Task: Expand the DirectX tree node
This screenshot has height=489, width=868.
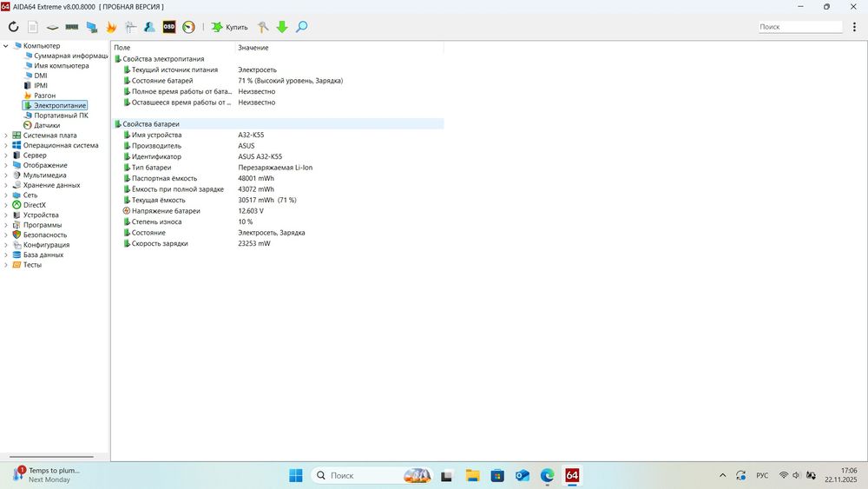Action: click(5, 205)
